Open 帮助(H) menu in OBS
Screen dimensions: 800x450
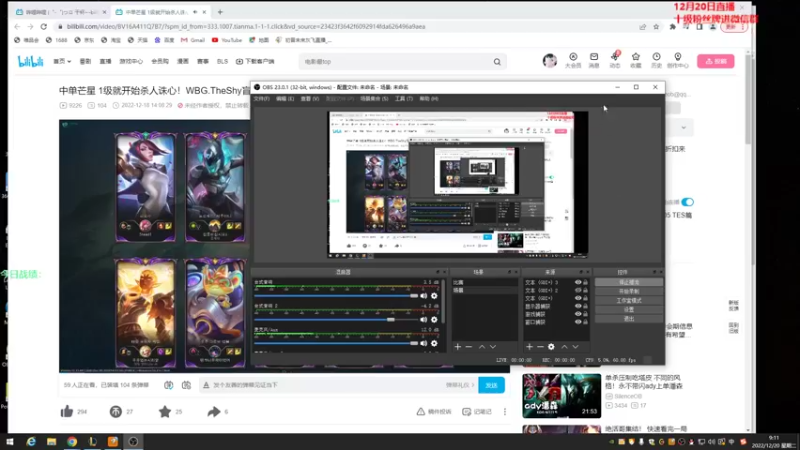(x=429, y=98)
